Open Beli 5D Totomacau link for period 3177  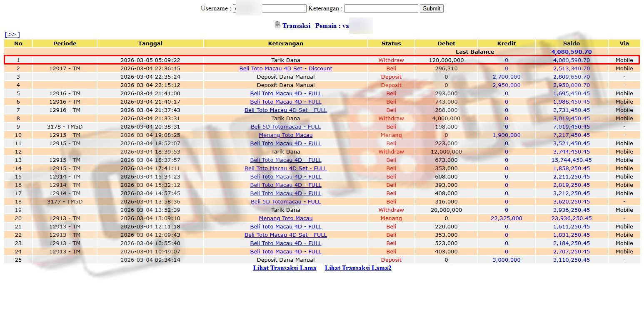click(x=285, y=201)
